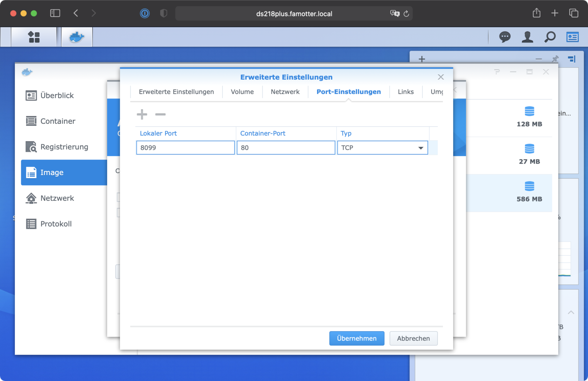Add a new port rule with the plus icon
This screenshot has height=381, width=588.
coord(142,114)
